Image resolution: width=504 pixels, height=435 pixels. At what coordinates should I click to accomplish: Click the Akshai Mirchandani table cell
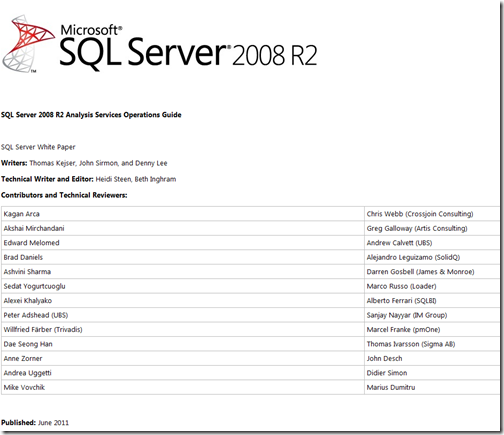[183, 228]
